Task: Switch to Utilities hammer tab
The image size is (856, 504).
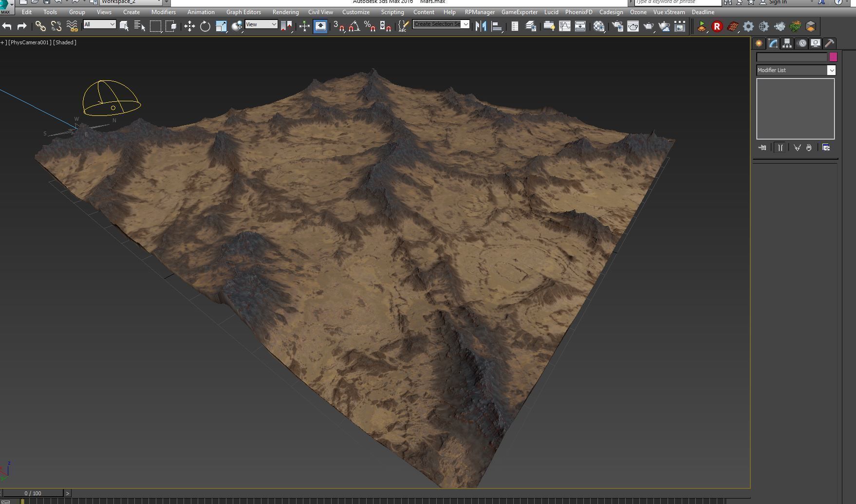Action: 830,43
